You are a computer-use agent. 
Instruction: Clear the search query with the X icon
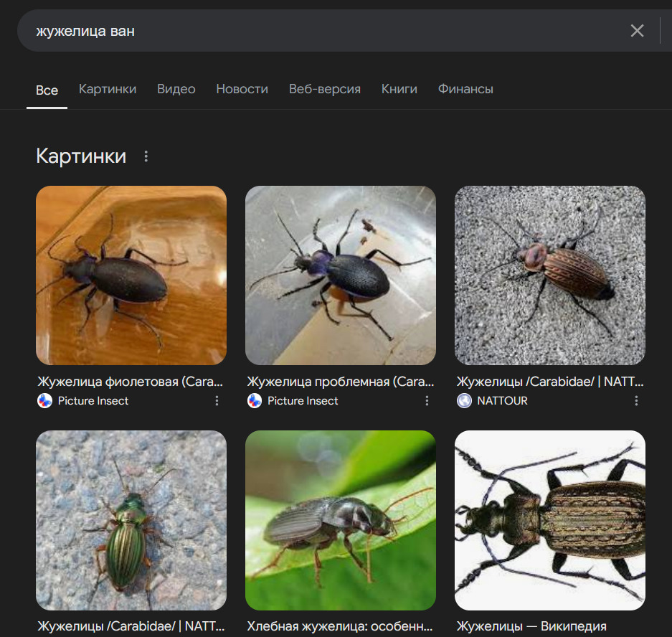(637, 31)
